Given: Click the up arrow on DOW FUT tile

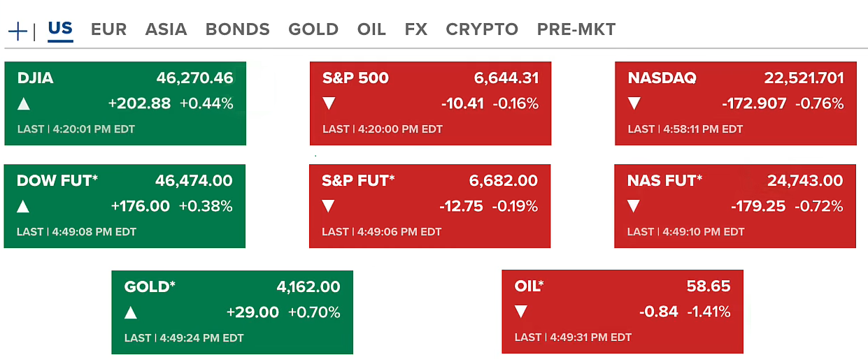Looking at the screenshot, I should coord(24,207).
